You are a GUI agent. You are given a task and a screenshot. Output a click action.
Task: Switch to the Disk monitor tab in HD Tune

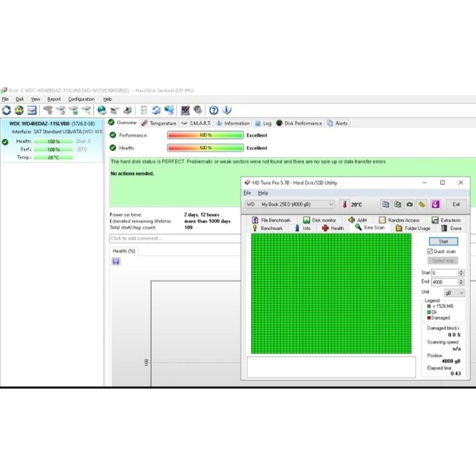(x=320, y=220)
